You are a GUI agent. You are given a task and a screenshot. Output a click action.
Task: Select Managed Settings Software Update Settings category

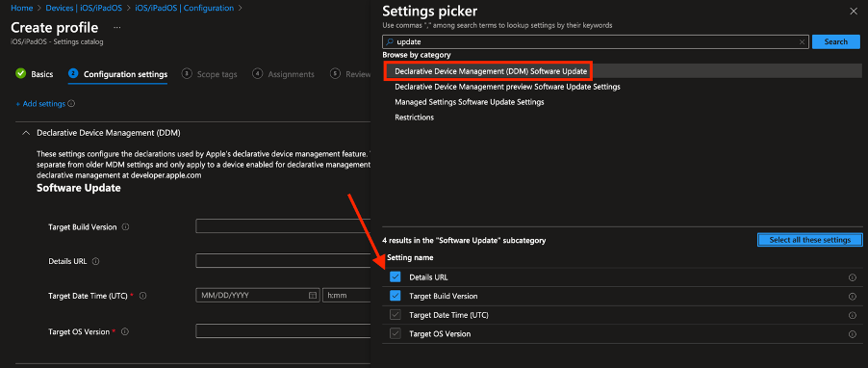pyautogui.click(x=470, y=102)
